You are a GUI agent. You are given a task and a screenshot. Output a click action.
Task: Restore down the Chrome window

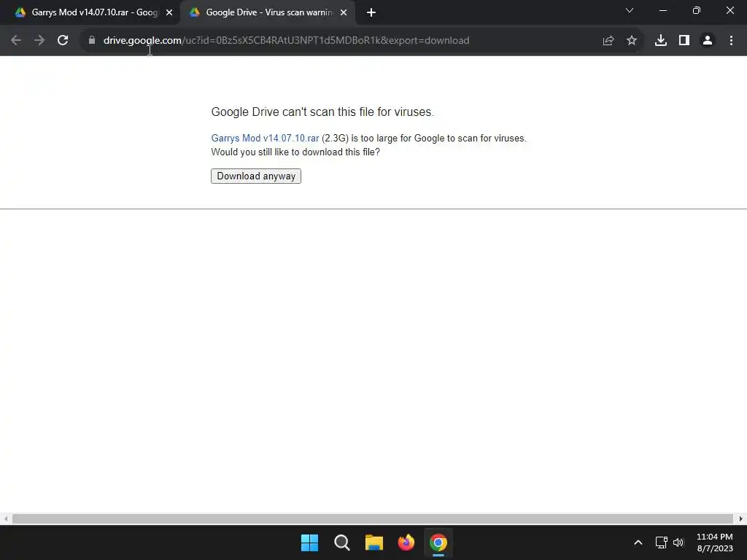click(697, 10)
